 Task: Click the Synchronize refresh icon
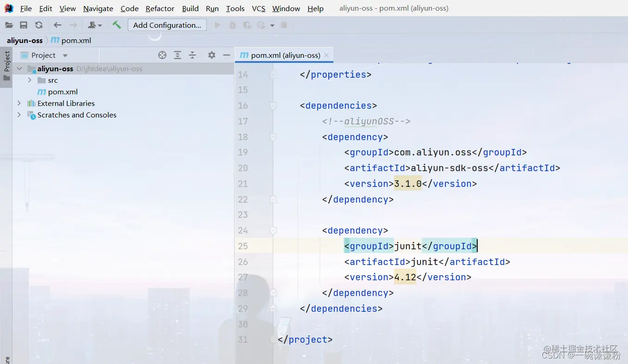point(39,25)
